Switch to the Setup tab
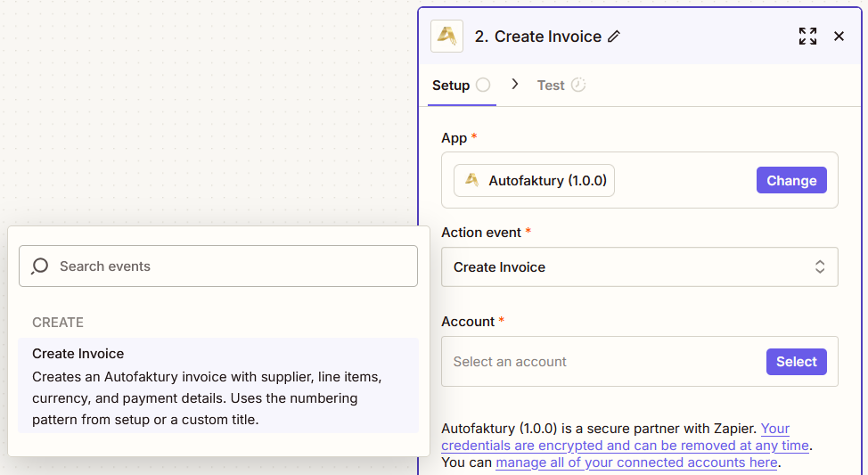868x475 pixels. coord(451,86)
